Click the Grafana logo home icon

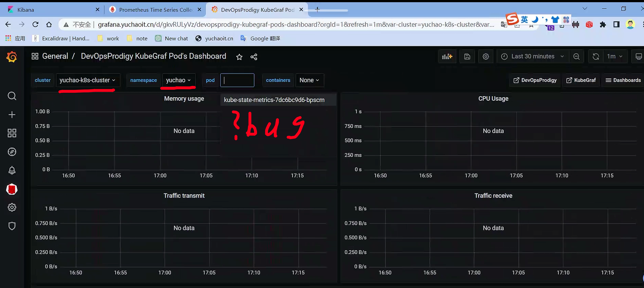pos(12,57)
